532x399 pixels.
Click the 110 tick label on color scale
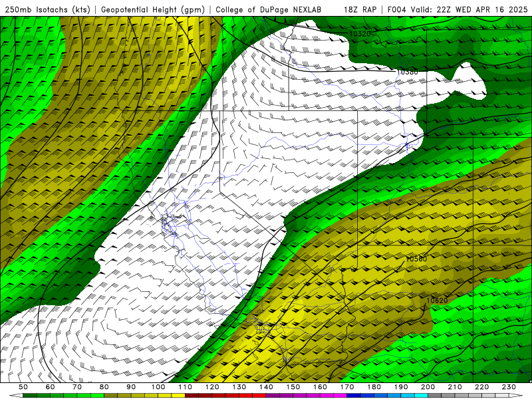pos(185,387)
